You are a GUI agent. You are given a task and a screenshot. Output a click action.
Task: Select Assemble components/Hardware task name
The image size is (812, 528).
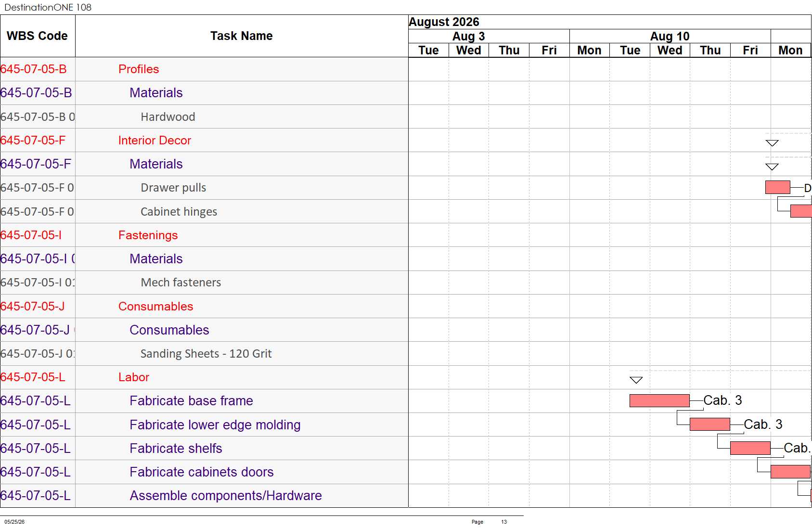(x=226, y=496)
